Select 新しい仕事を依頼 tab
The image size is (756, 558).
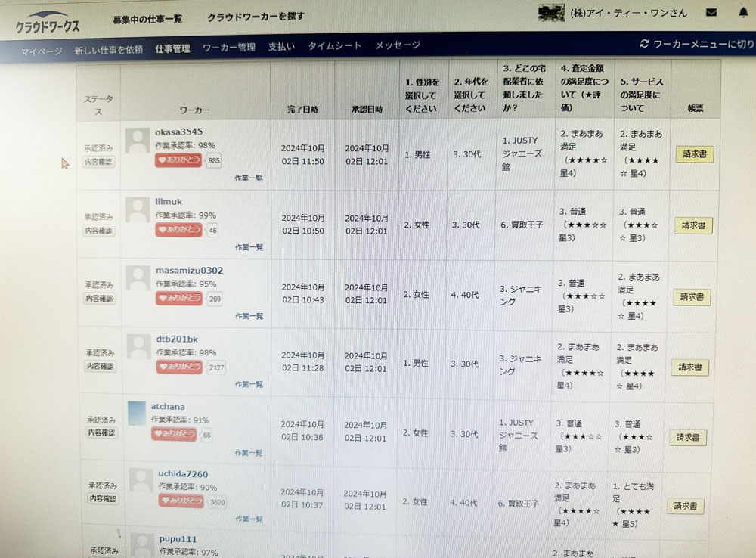(x=108, y=50)
